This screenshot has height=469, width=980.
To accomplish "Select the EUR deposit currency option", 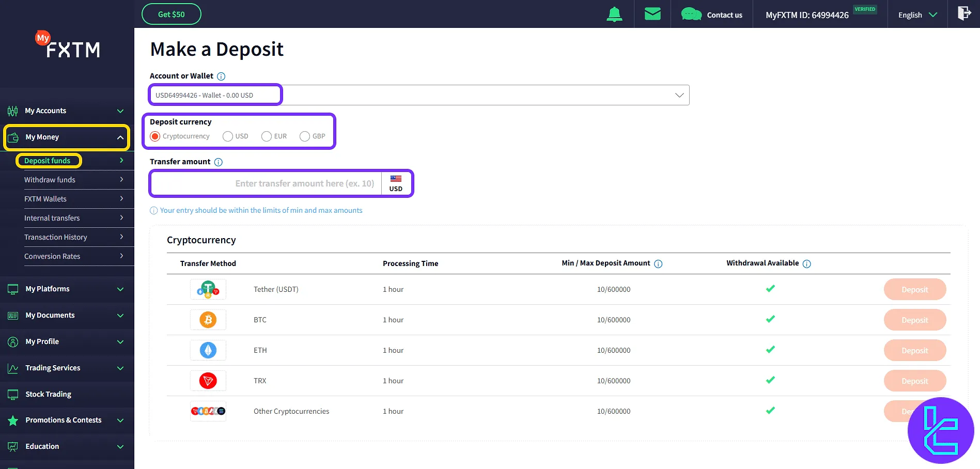I will [267, 136].
